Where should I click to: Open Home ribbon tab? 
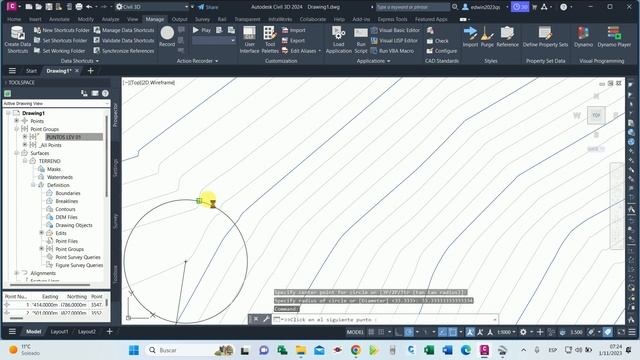click(x=14, y=19)
